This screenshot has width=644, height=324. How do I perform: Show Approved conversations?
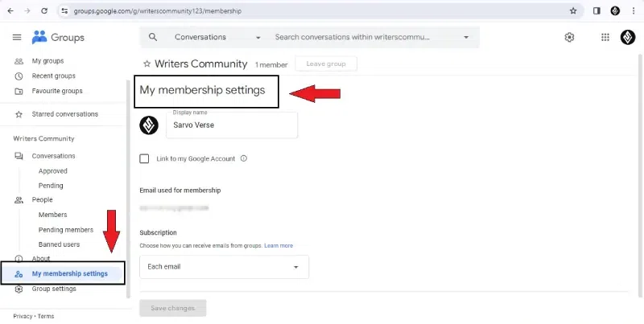(53, 171)
